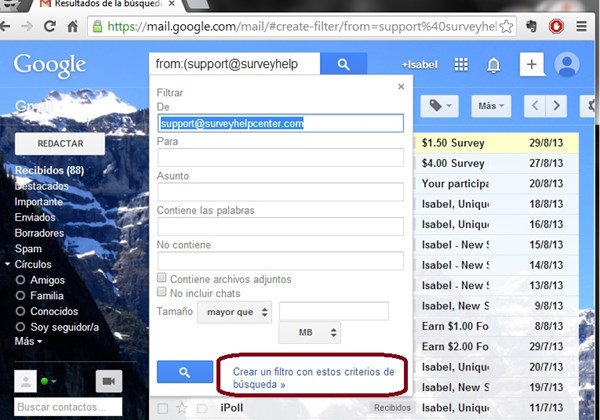Screen dimensions: 600x420
Task: Open Borradores folder
Action: (39, 233)
